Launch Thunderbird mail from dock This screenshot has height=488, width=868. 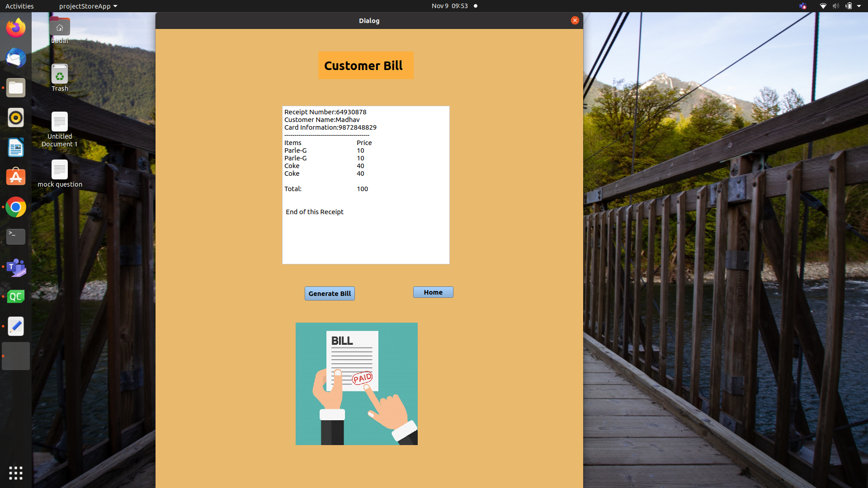click(x=16, y=58)
